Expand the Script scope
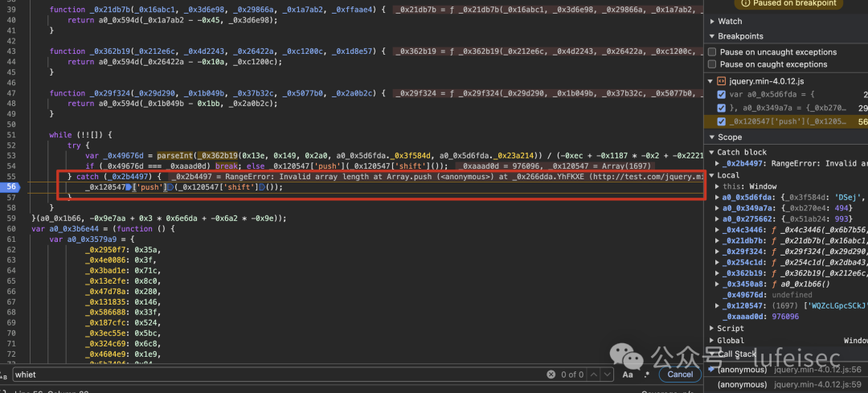868x393 pixels. 712,328
